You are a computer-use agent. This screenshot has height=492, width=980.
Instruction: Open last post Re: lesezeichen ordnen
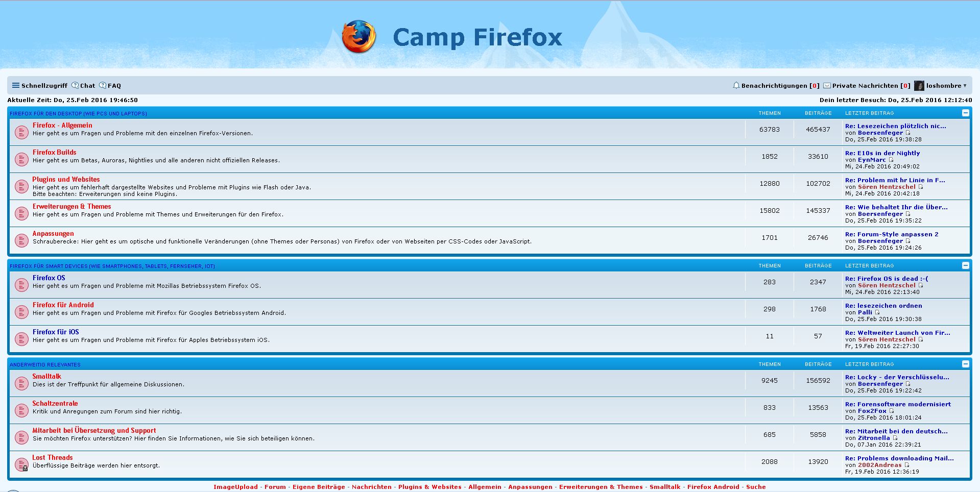click(x=883, y=306)
